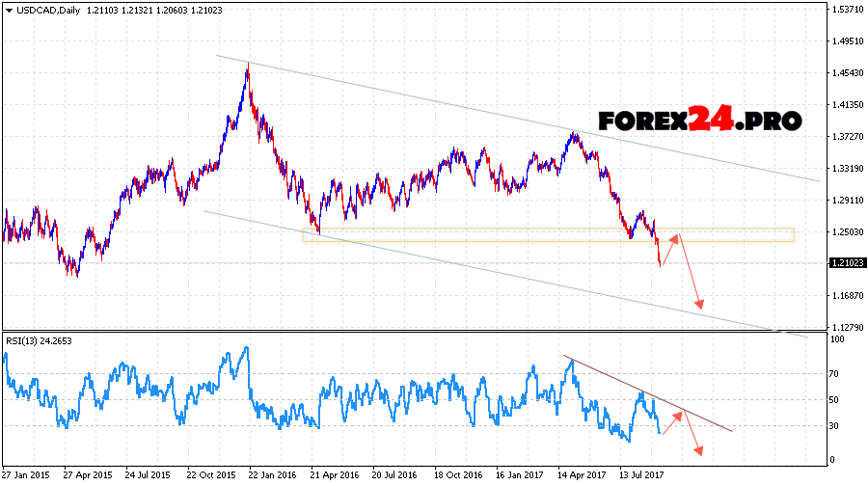Click downward red arrowhead in RSI panel
Screen dimensions: 868x486
698,450
